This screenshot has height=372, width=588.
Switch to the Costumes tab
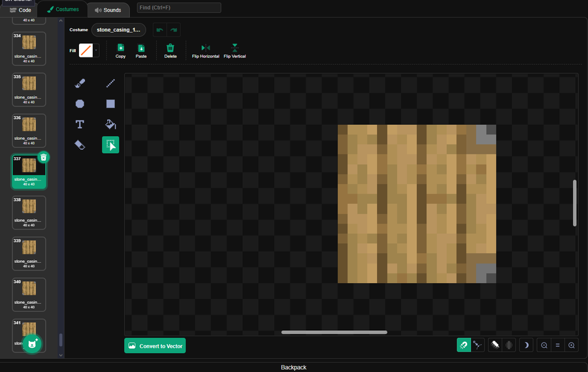click(63, 9)
